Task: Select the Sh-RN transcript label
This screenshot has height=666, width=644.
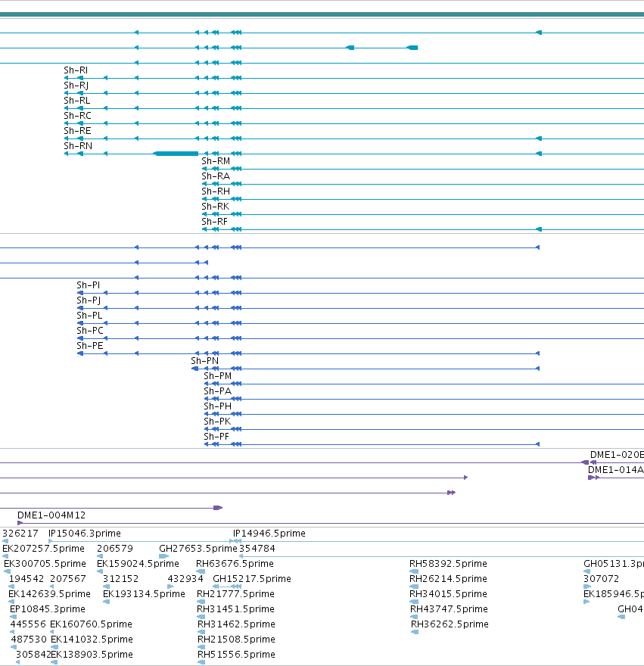Action: (78, 145)
